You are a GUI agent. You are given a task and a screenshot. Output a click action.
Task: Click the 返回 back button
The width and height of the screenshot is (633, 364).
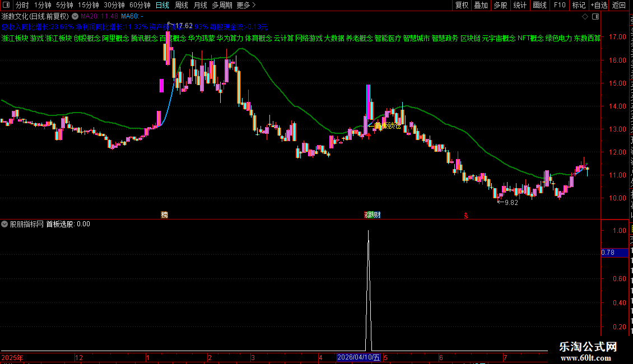(x=619, y=5)
